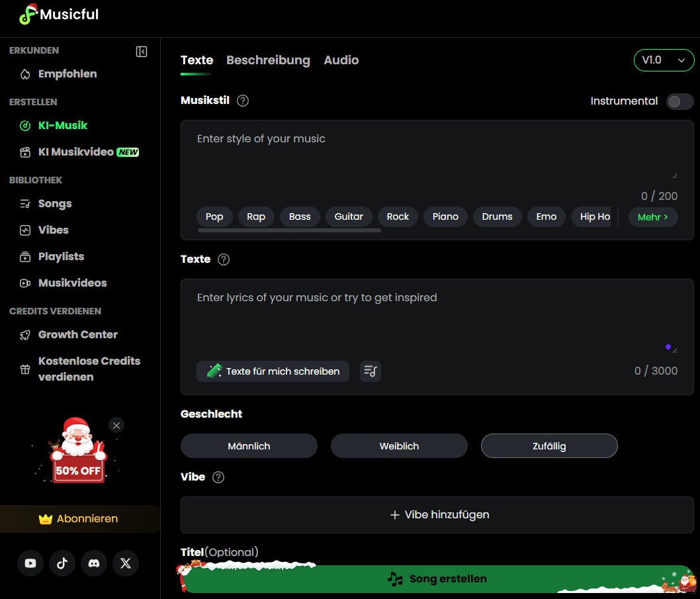The height and width of the screenshot is (599, 700).
Task: Enable Instrumental mode
Action: point(679,101)
